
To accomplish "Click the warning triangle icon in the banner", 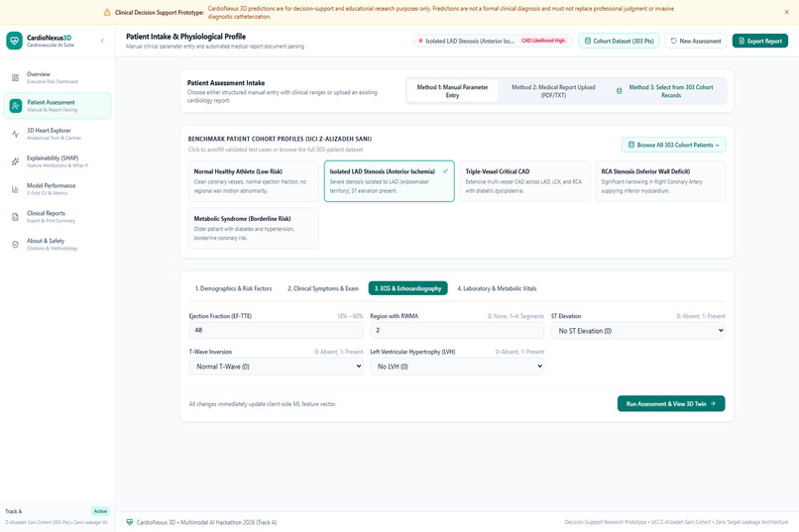I will point(107,12).
